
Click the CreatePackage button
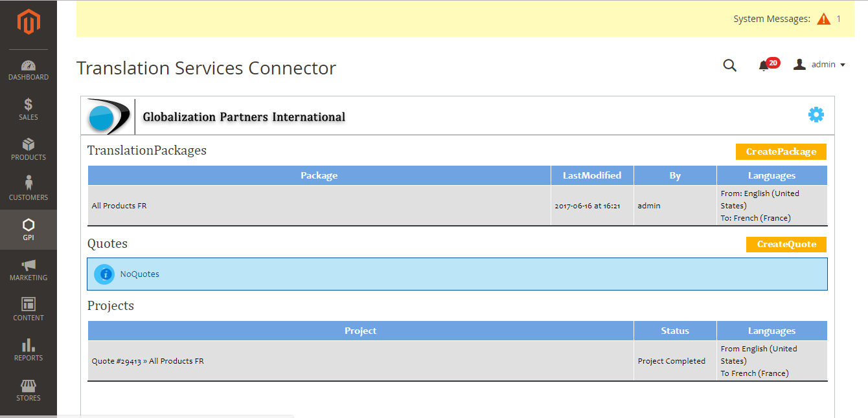[x=781, y=151]
